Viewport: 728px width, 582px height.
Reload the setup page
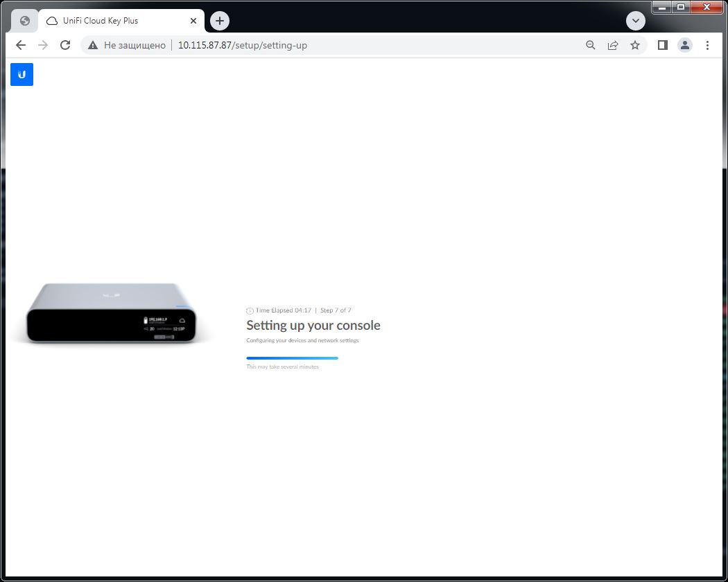[65, 45]
